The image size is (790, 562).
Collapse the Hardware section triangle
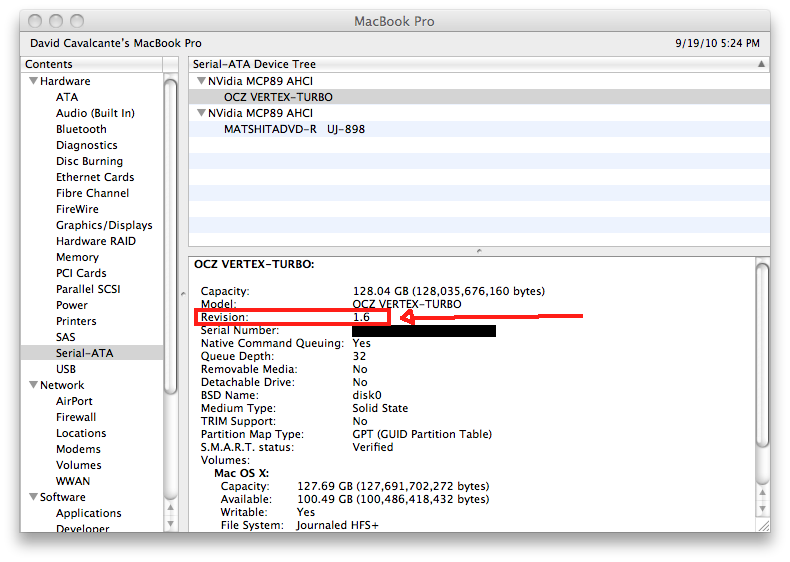(x=33, y=81)
